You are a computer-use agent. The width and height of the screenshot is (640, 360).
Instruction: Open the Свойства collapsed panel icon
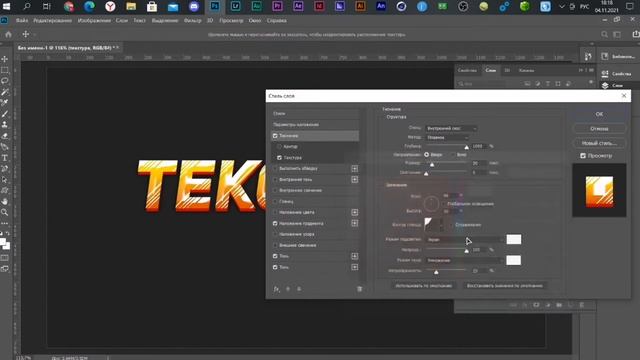(605, 73)
